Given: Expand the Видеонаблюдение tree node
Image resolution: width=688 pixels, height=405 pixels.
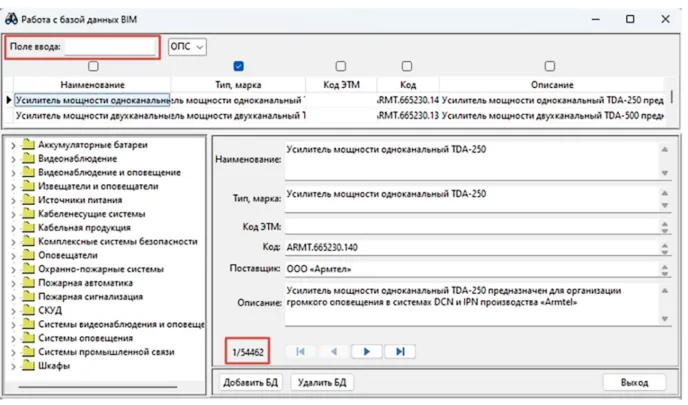Looking at the screenshot, I should pos(13,159).
